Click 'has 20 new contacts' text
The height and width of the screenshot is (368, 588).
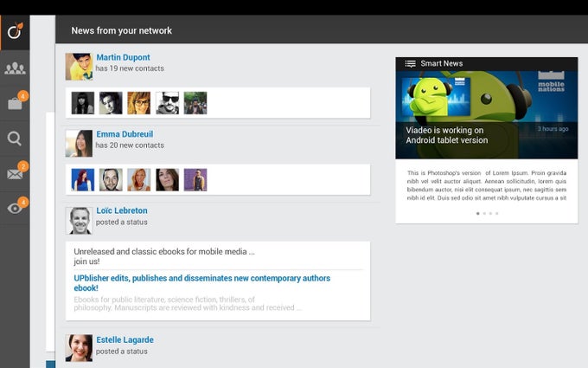[130, 145]
